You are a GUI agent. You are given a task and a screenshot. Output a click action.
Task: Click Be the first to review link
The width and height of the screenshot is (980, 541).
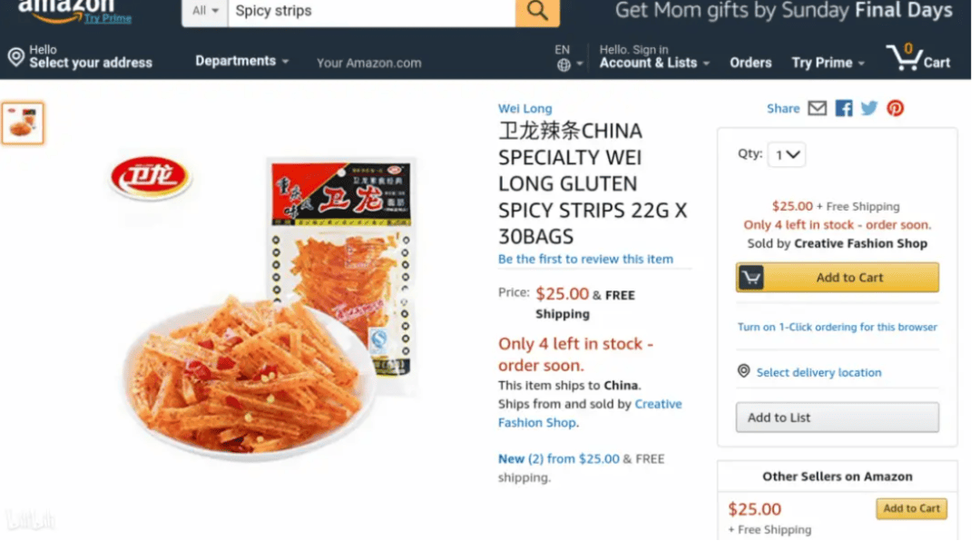point(585,259)
